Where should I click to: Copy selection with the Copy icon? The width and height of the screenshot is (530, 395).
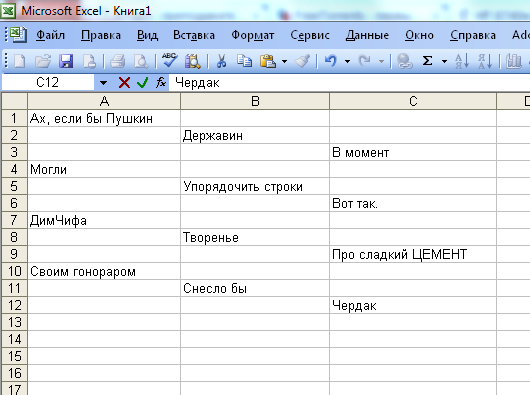tap(244, 61)
